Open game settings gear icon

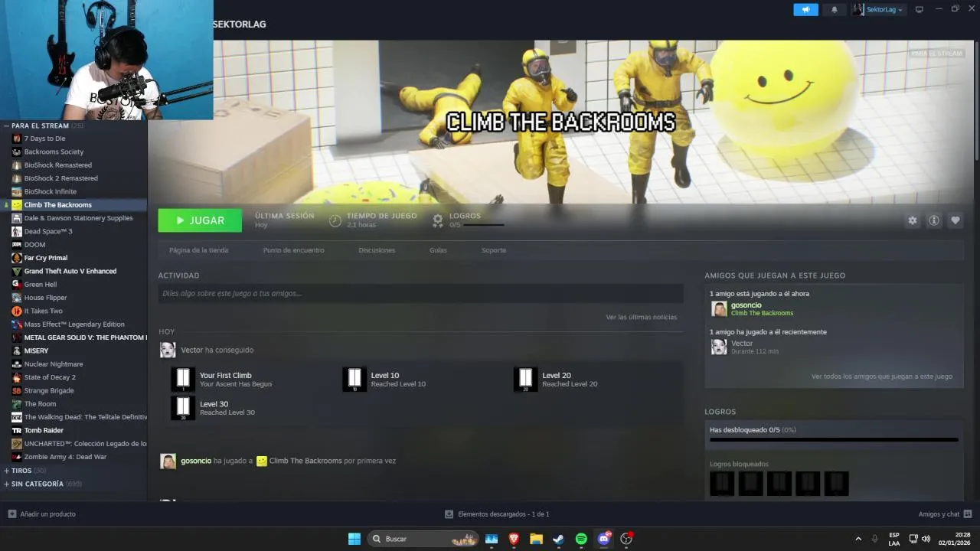912,220
